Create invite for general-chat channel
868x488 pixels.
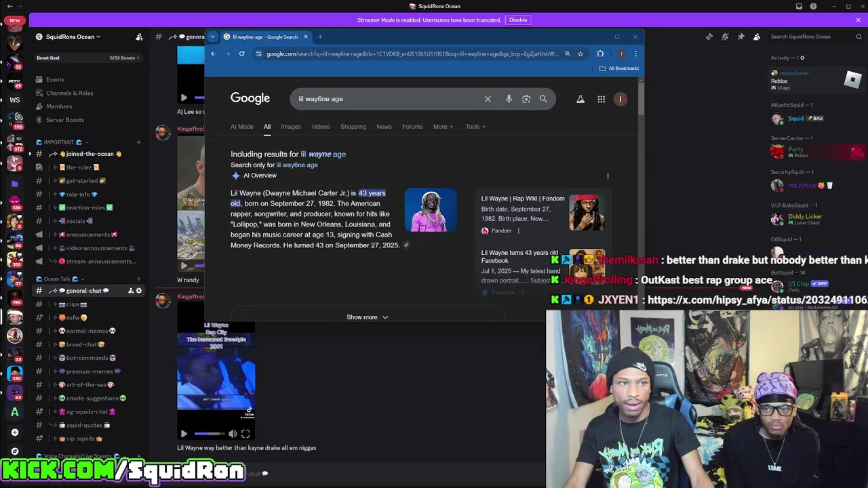[x=130, y=291]
